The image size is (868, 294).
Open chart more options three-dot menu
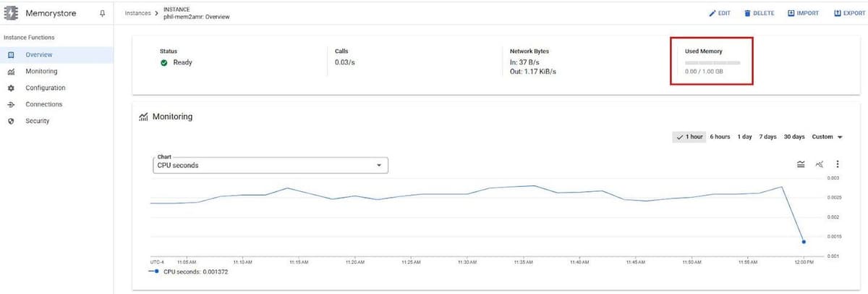click(x=838, y=164)
